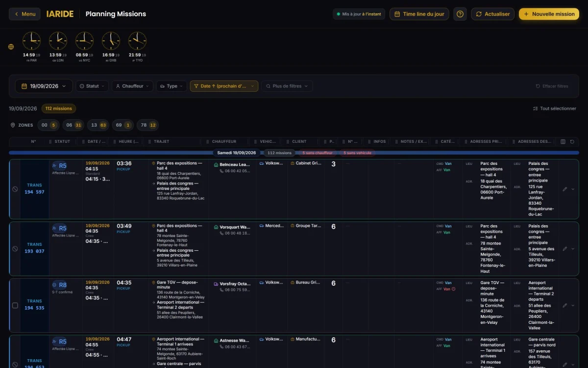588x368 pixels.
Task: Expand the Plus de filtres dropdown
Action: pyautogui.click(x=287, y=86)
